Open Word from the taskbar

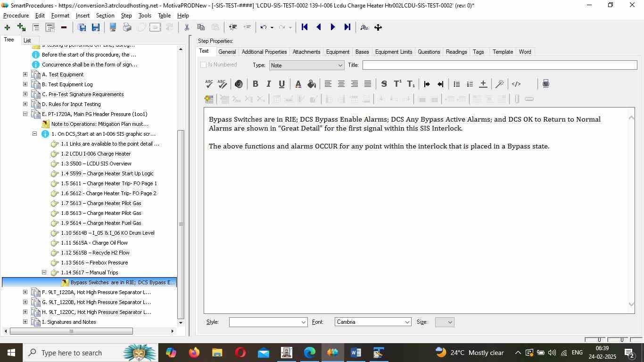pos(356,353)
